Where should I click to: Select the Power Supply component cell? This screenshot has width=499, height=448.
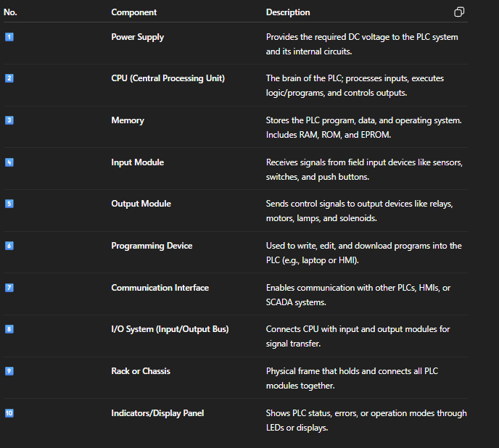(x=138, y=36)
